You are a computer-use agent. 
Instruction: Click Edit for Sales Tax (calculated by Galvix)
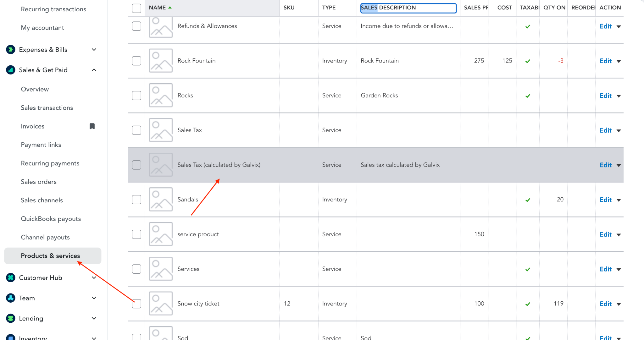pyautogui.click(x=605, y=165)
